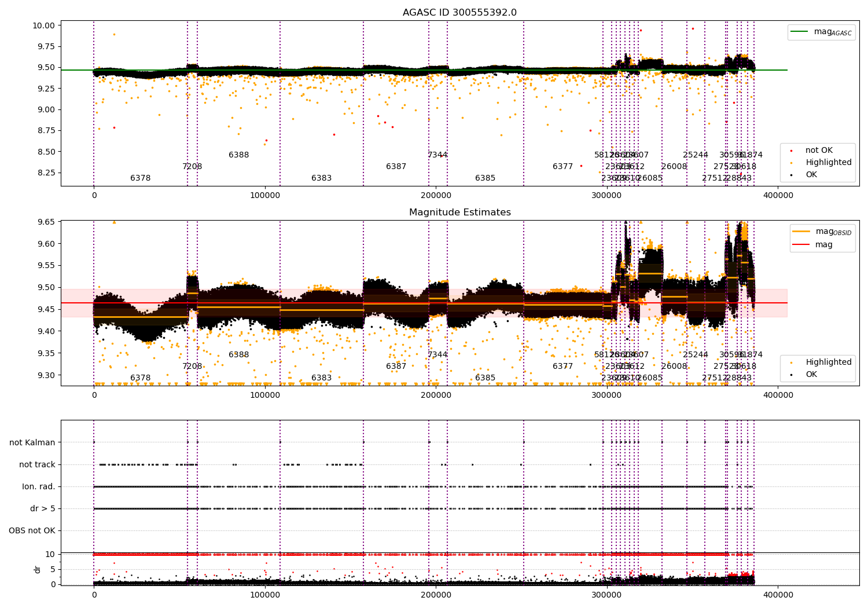Click OBSID label 6385 in middle plot
The height and width of the screenshot is (608, 868).
pyautogui.click(x=486, y=378)
